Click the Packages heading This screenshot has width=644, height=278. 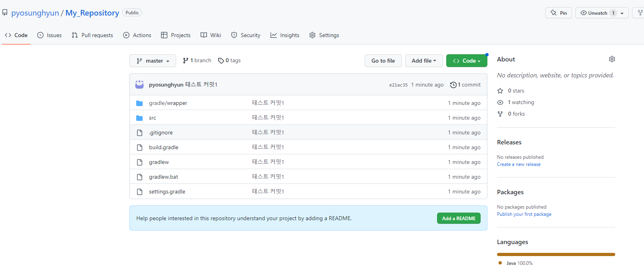510,192
